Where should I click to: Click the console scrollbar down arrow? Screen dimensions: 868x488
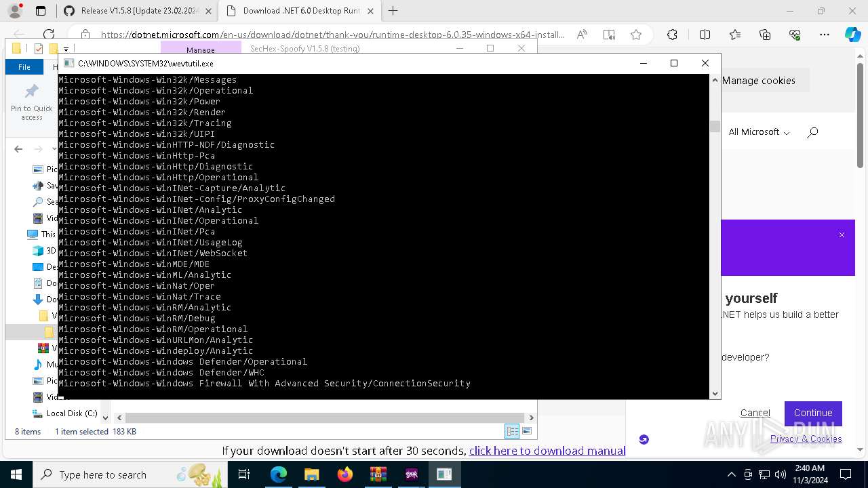[715, 393]
